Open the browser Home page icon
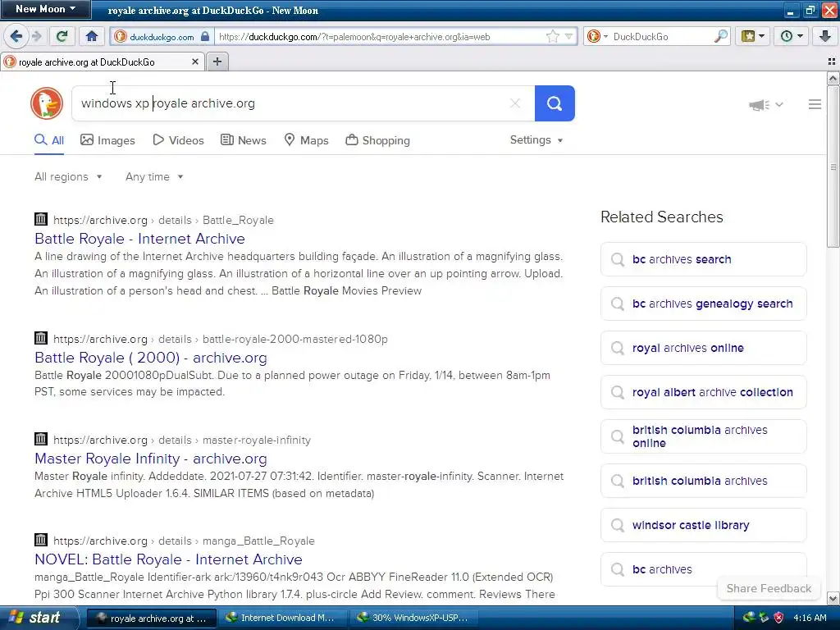840x630 pixels. (92, 36)
